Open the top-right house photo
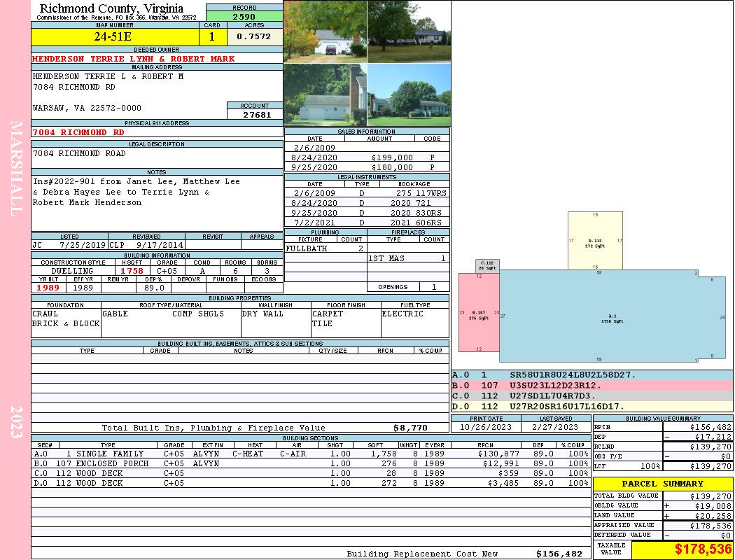The image size is (735, 560). [x=408, y=31]
